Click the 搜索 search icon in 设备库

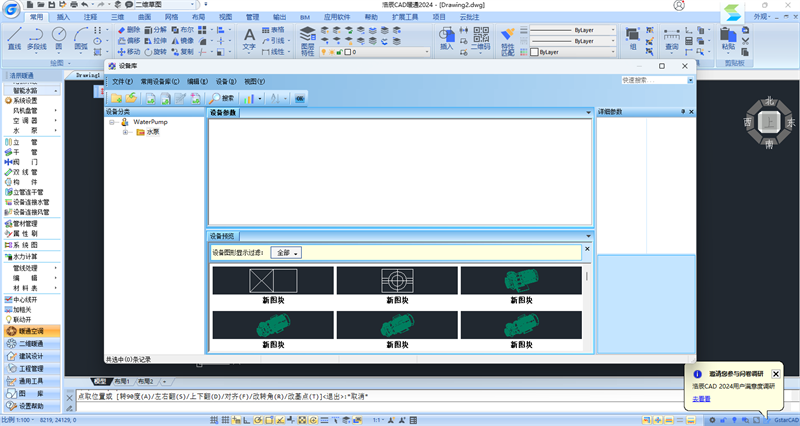(x=221, y=98)
